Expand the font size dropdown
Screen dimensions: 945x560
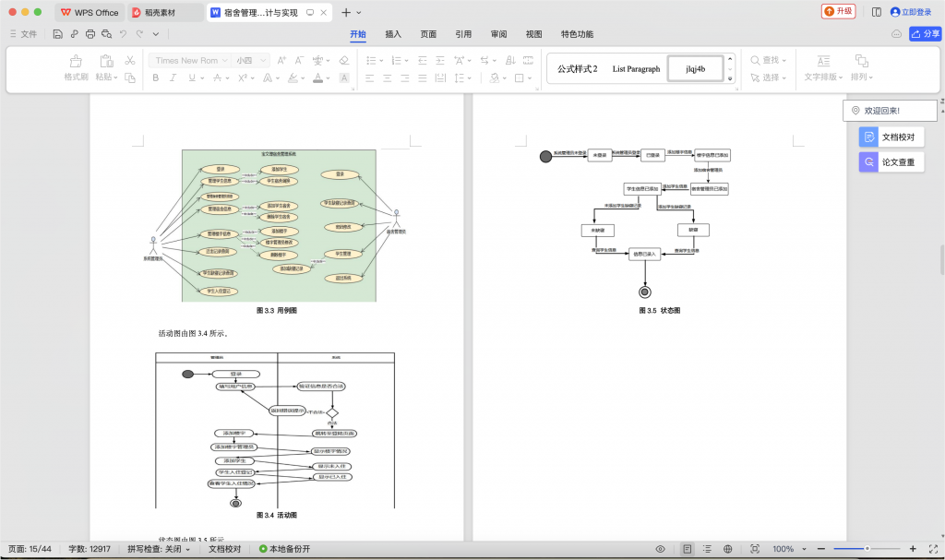pos(263,61)
